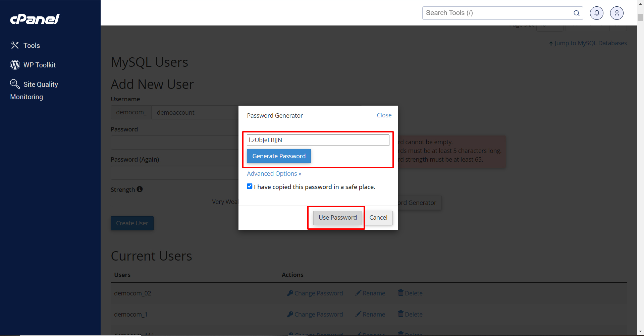
Task: Open the user account icon
Action: [616, 13]
